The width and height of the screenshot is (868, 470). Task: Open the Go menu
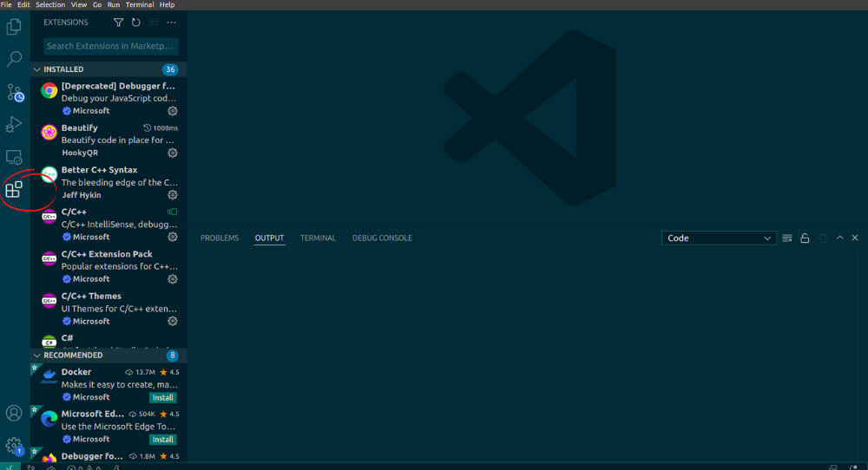[97, 4]
